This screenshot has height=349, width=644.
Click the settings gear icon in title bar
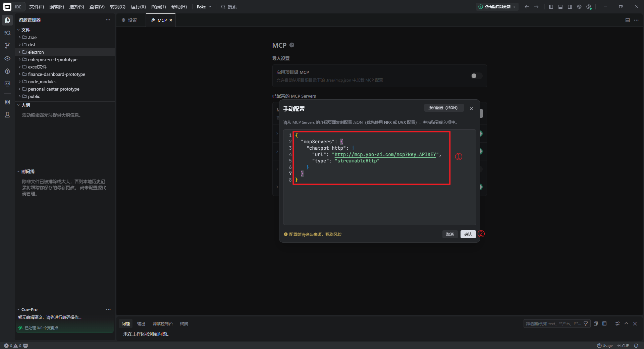(x=579, y=7)
